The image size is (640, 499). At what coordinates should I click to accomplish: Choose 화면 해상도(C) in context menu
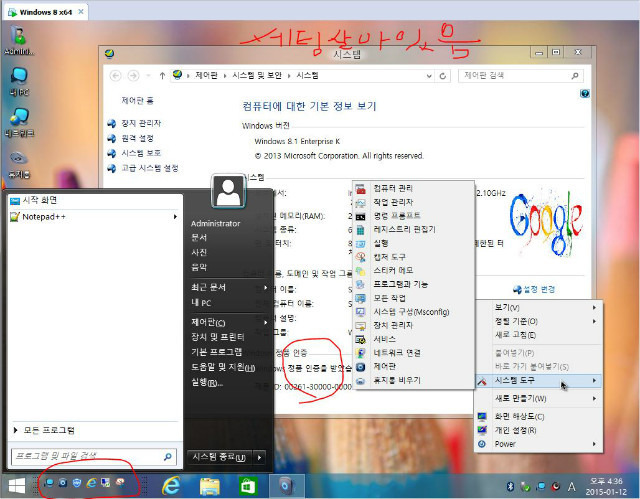(x=538, y=417)
